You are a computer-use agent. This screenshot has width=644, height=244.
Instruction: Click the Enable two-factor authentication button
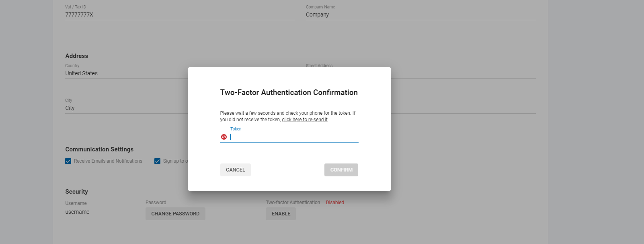[x=281, y=214]
